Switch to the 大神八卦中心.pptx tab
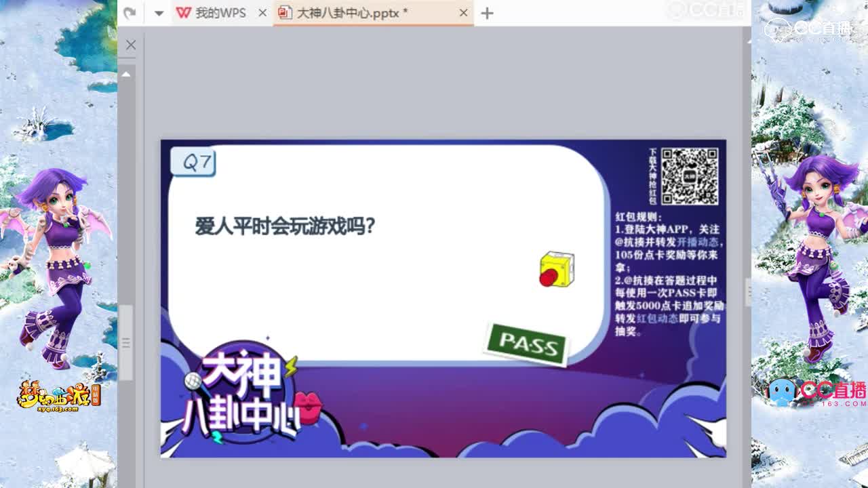 click(373, 13)
